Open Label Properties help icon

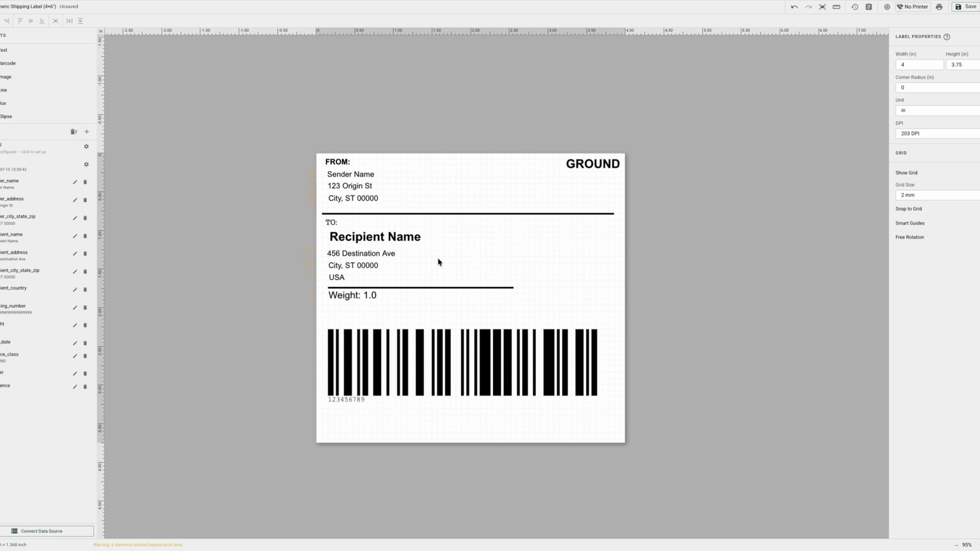(947, 37)
